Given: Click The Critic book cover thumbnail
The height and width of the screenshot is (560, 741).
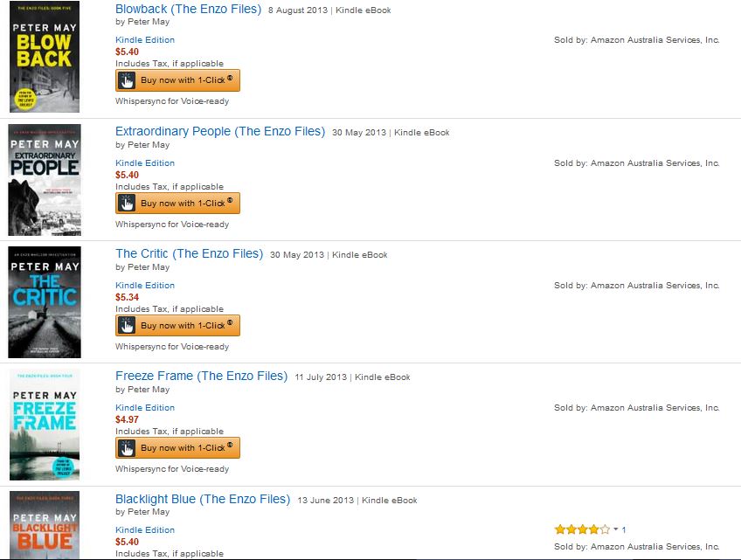Looking at the screenshot, I should point(45,302).
